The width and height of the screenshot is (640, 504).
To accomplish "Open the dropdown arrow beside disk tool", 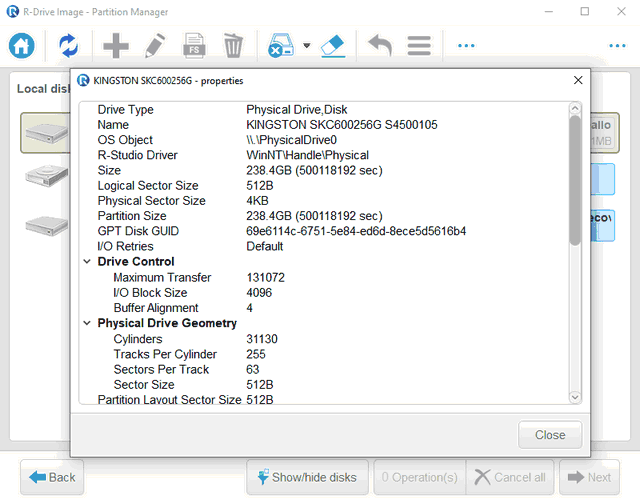I will click(x=307, y=45).
